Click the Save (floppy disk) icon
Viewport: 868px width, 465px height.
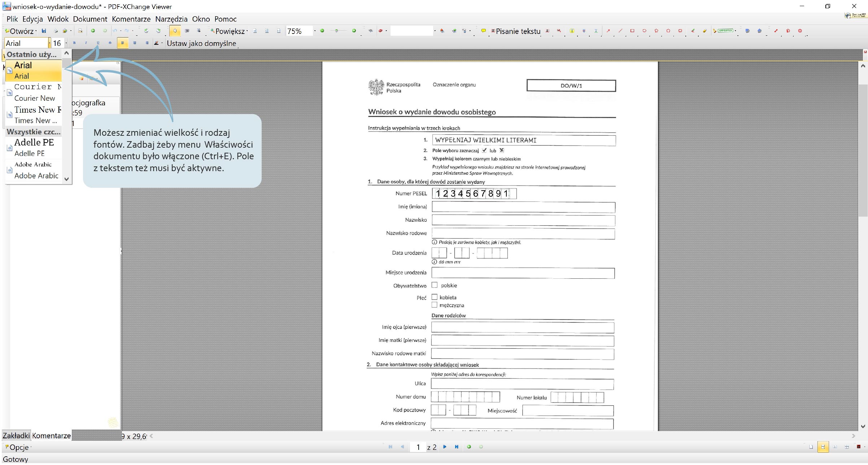pyautogui.click(x=44, y=31)
